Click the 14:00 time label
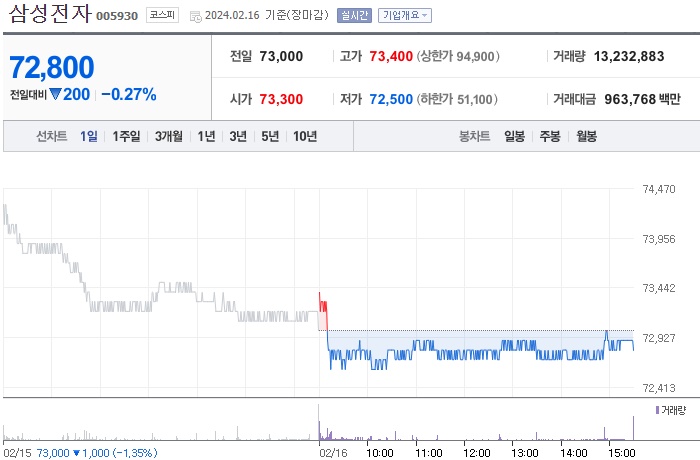700x460 pixels. tap(574, 453)
